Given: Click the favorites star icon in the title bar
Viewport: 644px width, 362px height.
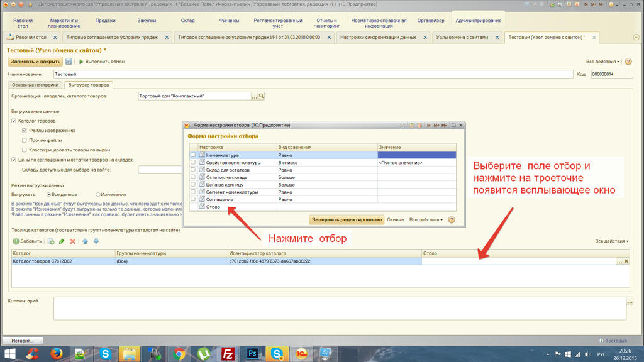Looking at the screenshot, I should [x=30, y=4].
